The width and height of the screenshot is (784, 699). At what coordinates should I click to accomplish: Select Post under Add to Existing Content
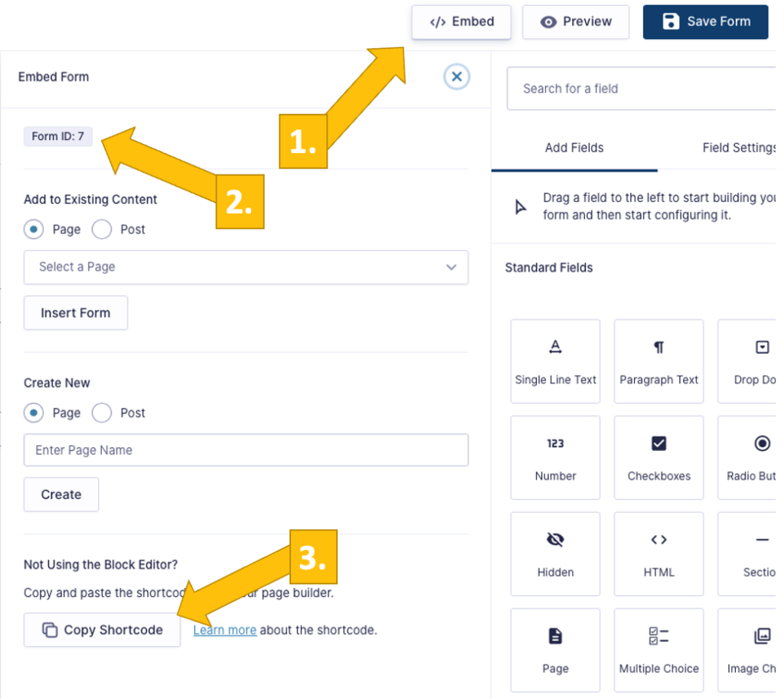point(102,229)
